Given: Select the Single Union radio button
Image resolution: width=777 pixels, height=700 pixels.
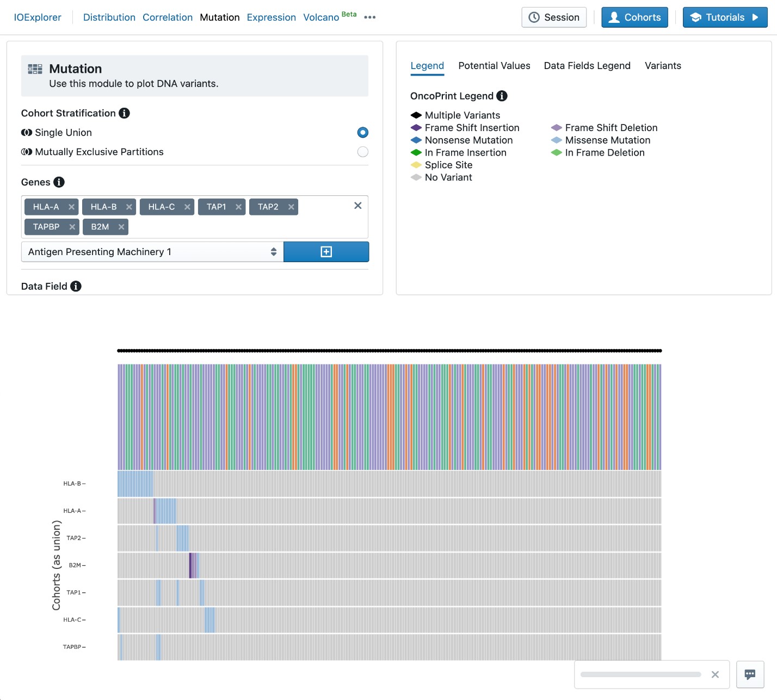Looking at the screenshot, I should pos(362,133).
